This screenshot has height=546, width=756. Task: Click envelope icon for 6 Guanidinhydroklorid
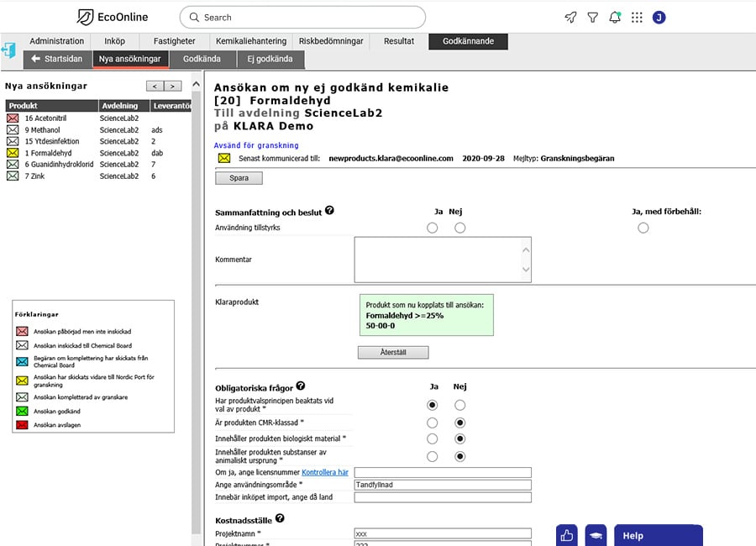pos(13,165)
